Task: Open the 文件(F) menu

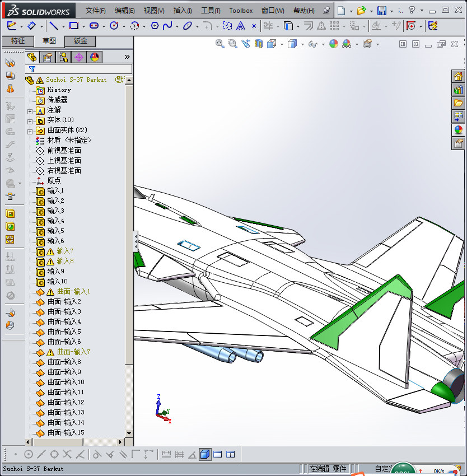Action: click(95, 11)
